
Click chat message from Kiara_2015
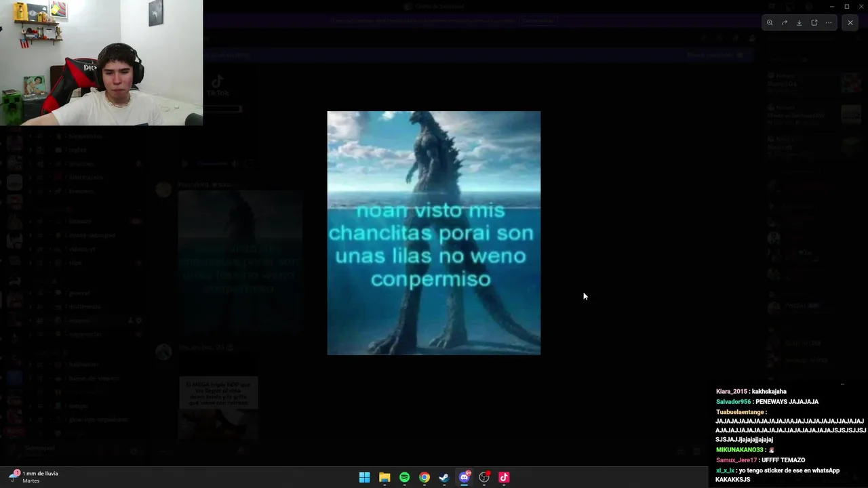[751, 391]
